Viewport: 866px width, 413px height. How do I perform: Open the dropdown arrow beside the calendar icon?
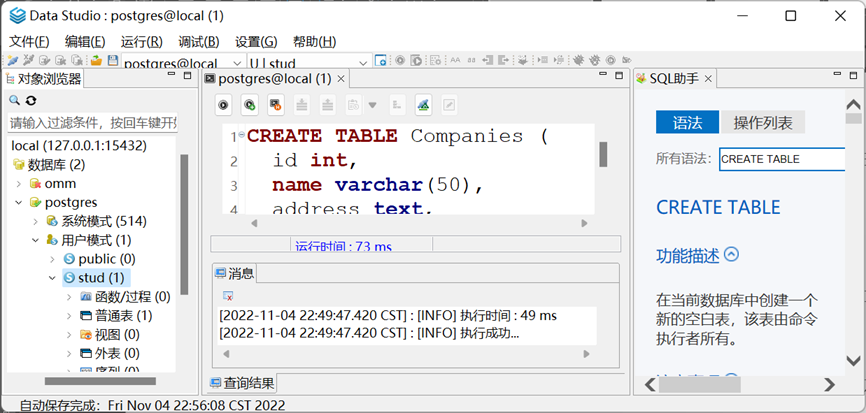(x=372, y=105)
